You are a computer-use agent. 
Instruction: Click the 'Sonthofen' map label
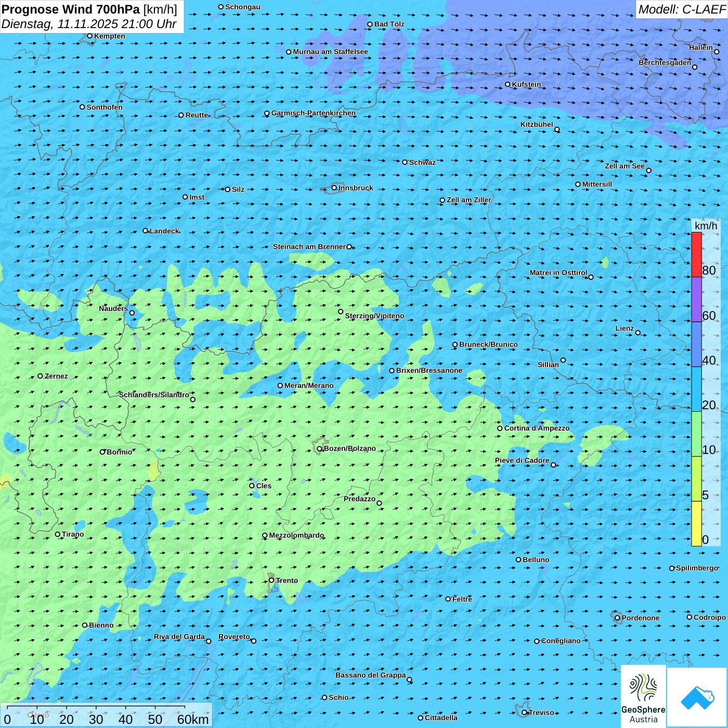point(105,107)
